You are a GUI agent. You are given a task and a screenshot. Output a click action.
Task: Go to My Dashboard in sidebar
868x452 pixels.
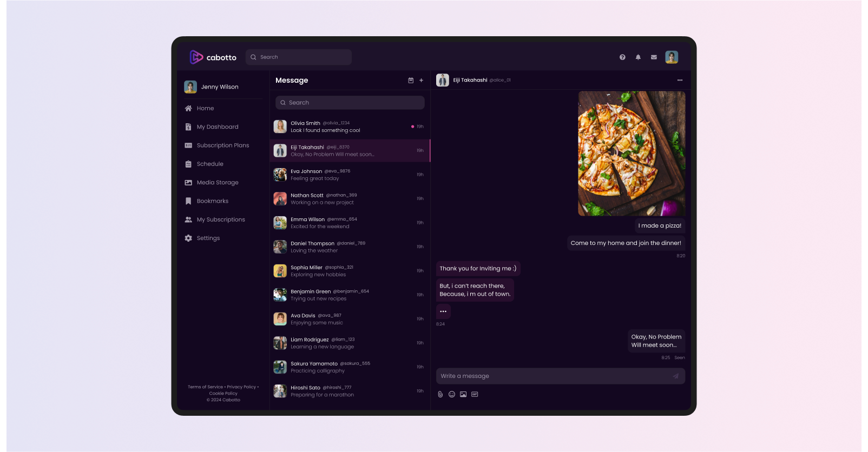[217, 127]
